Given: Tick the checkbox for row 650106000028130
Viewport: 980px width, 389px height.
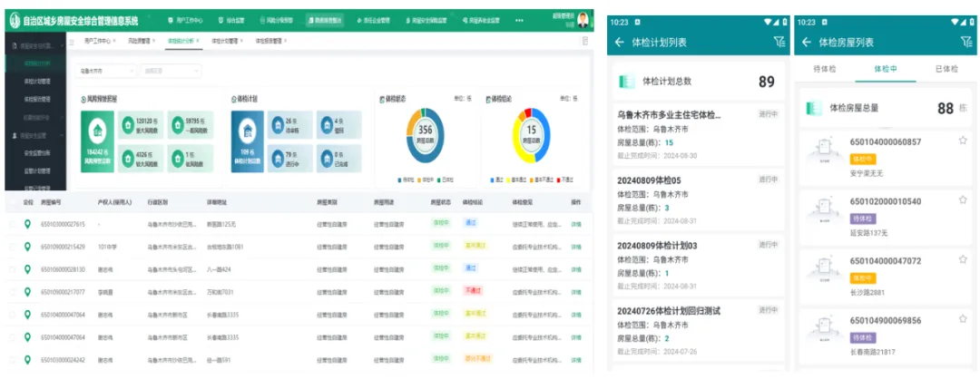Looking at the screenshot, I should point(13,269).
